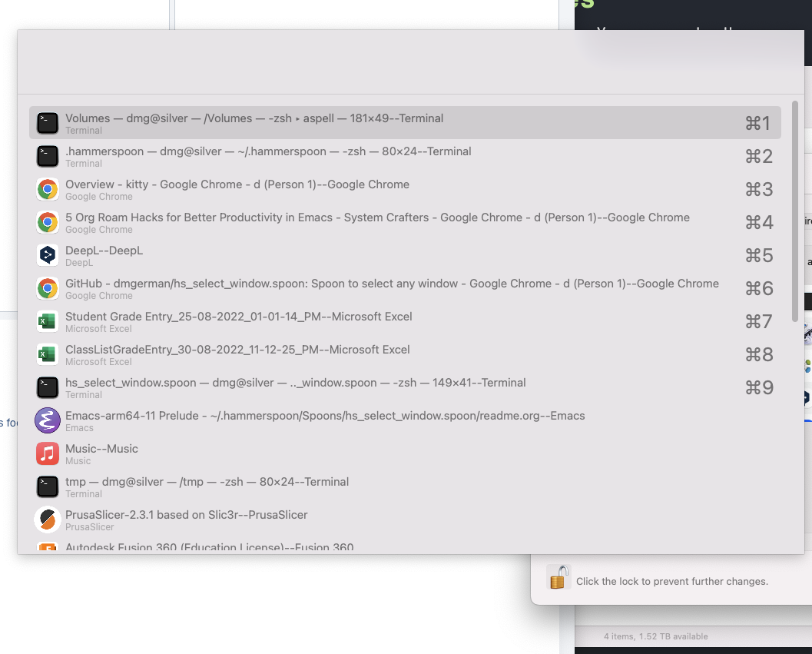812x654 pixels.
Task: Click the ⌘9 shortcut label
Action: pos(759,387)
